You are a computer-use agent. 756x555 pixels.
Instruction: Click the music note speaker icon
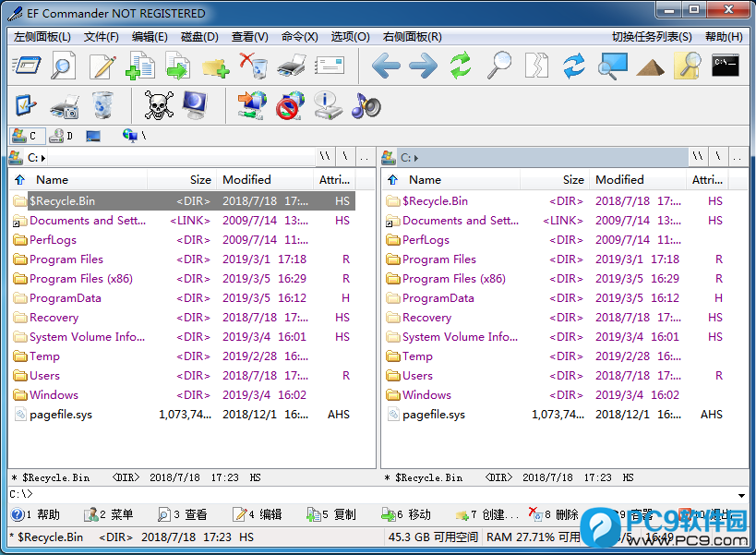(x=366, y=105)
